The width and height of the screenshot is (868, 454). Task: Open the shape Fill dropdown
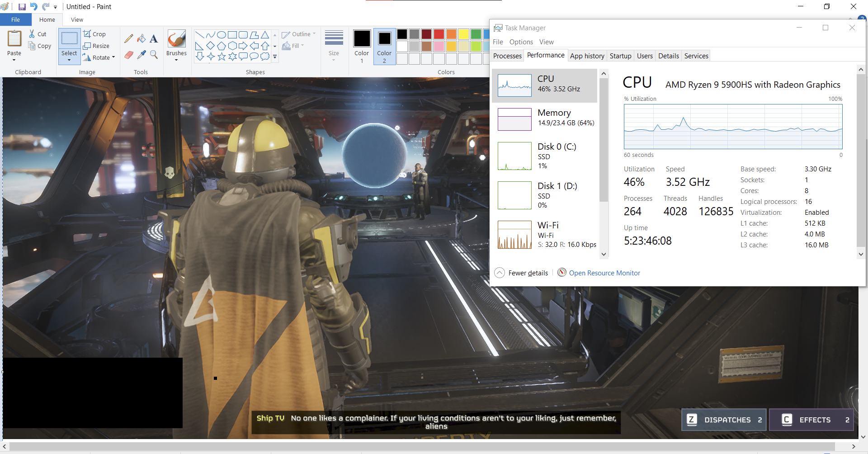tap(293, 46)
